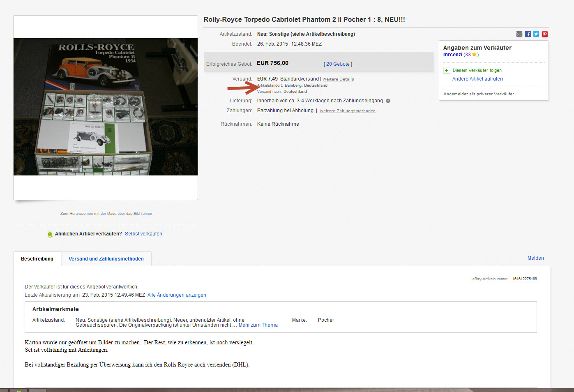Open seller profile mrcenzi
This screenshot has height=392, width=574.
(x=453, y=55)
